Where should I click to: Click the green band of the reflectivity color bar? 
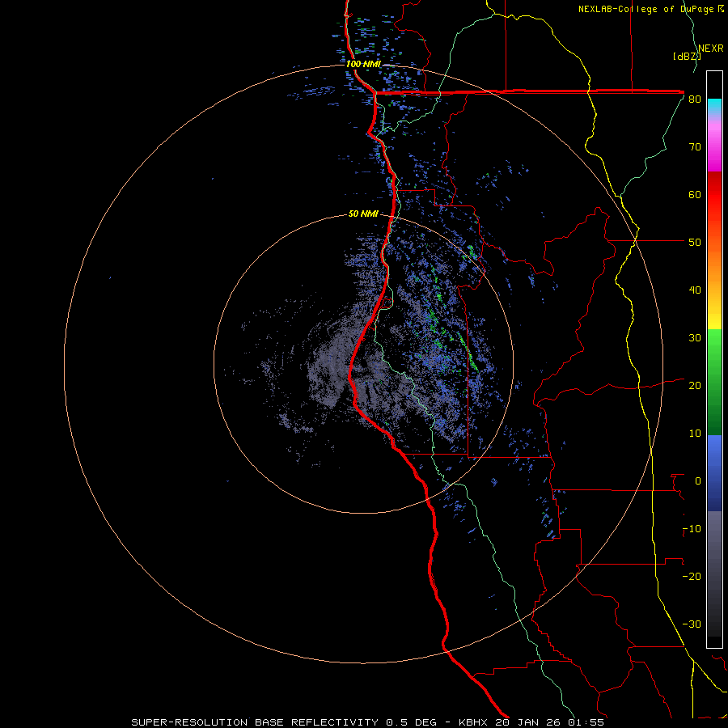coord(714,382)
